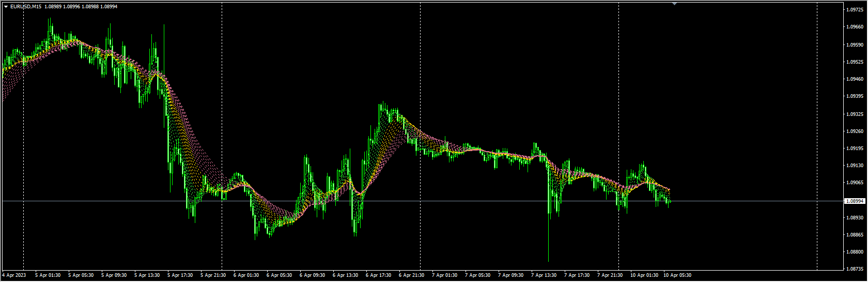Click the 7 Apr 13:30 time label

[544, 275]
